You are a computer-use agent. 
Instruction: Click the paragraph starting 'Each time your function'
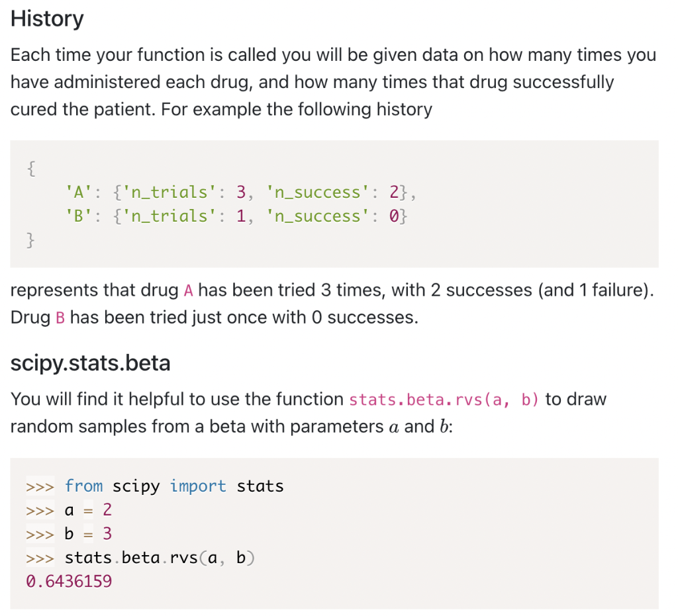pos(334,82)
